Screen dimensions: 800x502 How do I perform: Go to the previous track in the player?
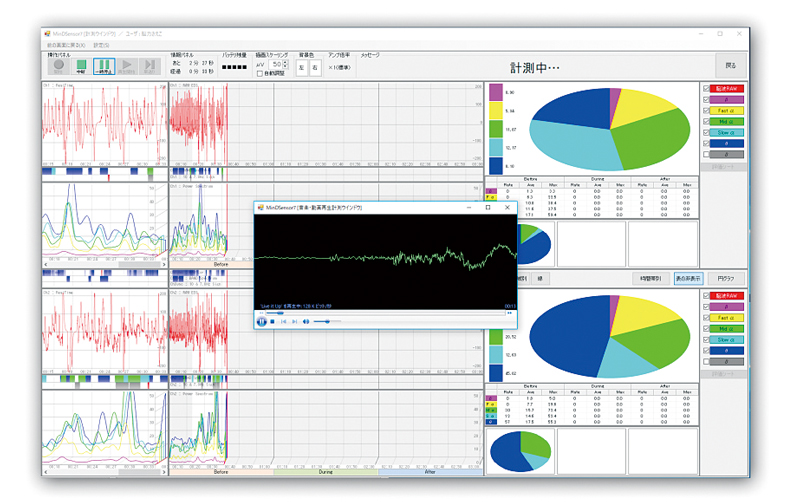(283, 321)
